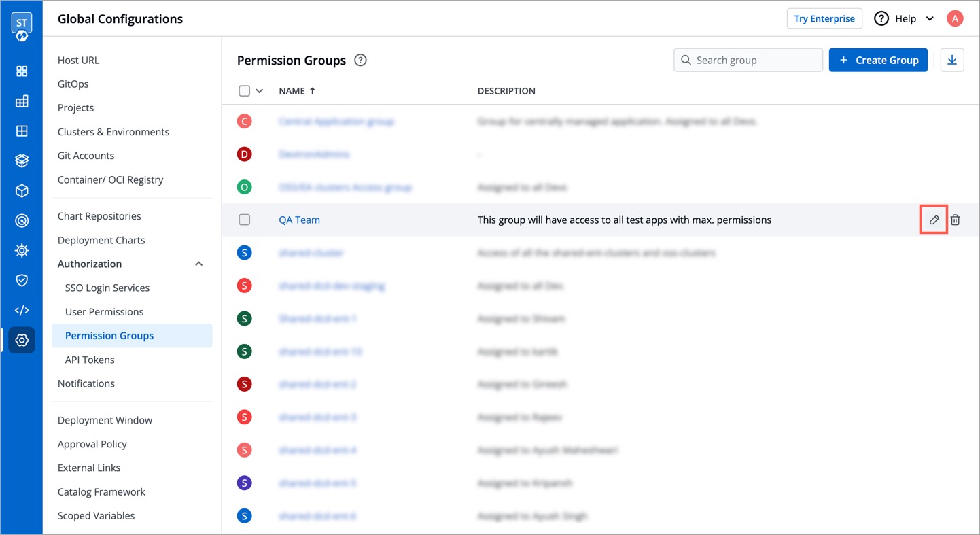Open bulk selection dropdown arrow beside header checkbox
Viewport: 980px width, 535px height.
click(x=260, y=91)
